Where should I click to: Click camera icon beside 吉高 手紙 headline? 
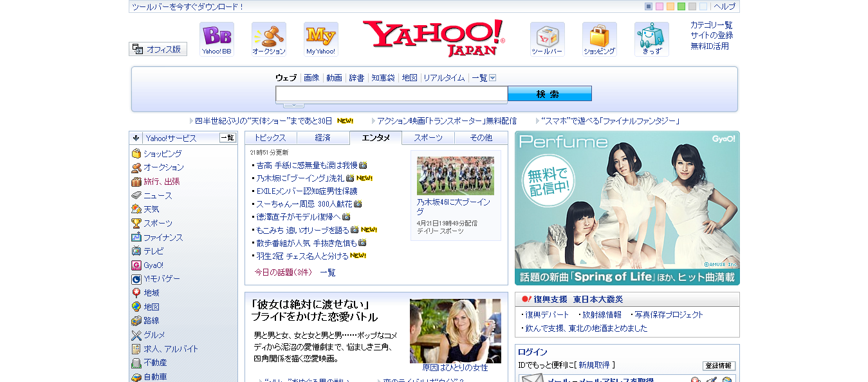pos(363,166)
